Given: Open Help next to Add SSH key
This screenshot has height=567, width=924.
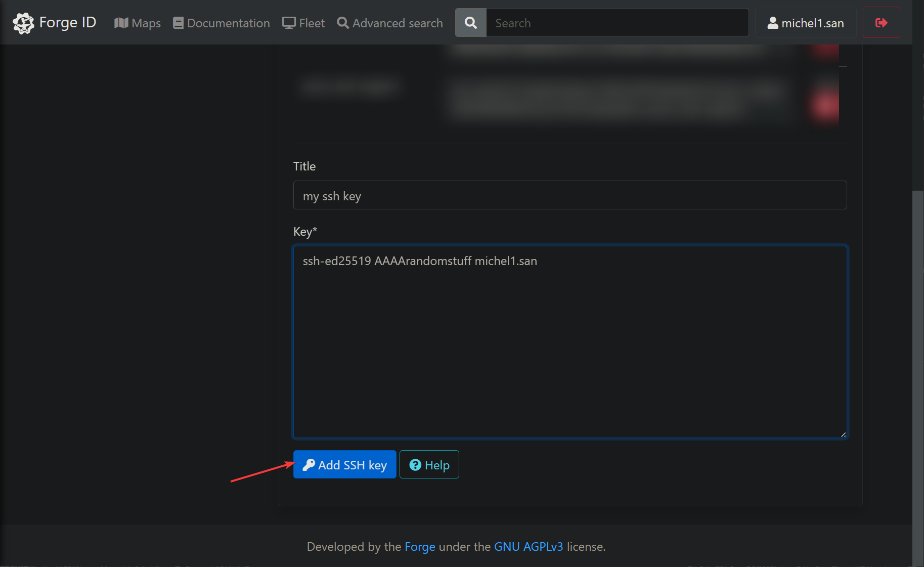Looking at the screenshot, I should pos(429,464).
